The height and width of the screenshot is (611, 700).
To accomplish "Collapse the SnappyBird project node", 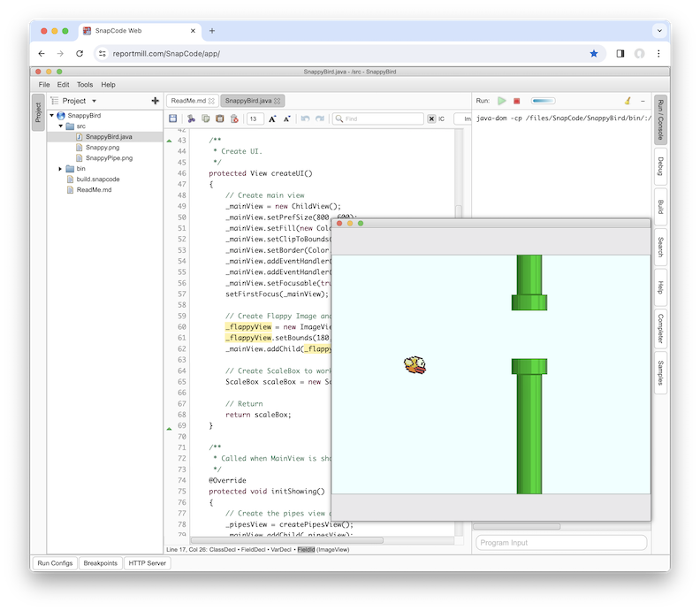I will click(52, 115).
